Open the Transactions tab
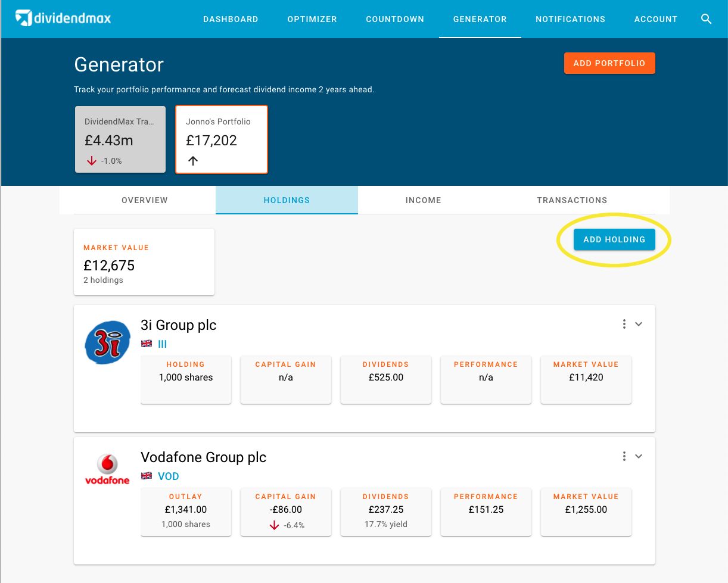The width and height of the screenshot is (728, 583). coord(572,200)
